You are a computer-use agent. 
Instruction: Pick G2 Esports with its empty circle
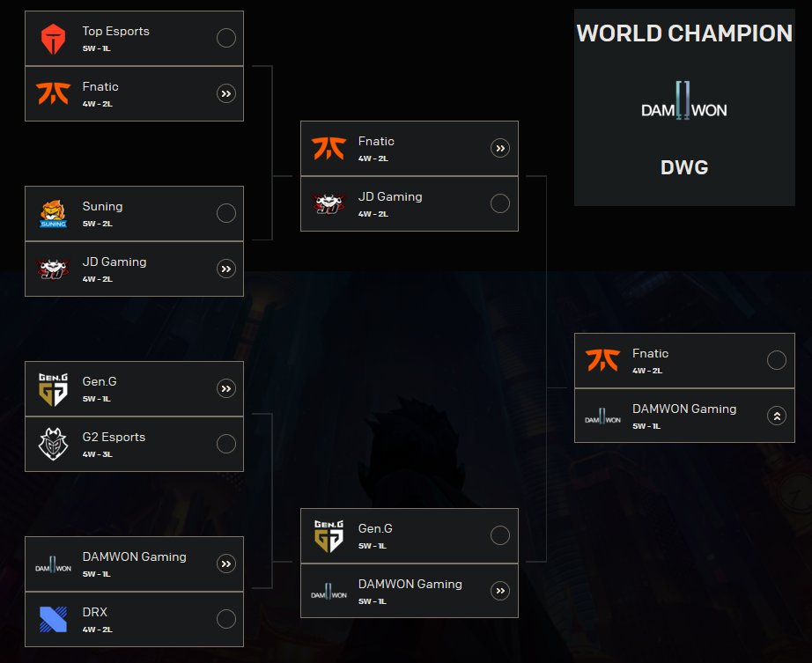click(226, 444)
